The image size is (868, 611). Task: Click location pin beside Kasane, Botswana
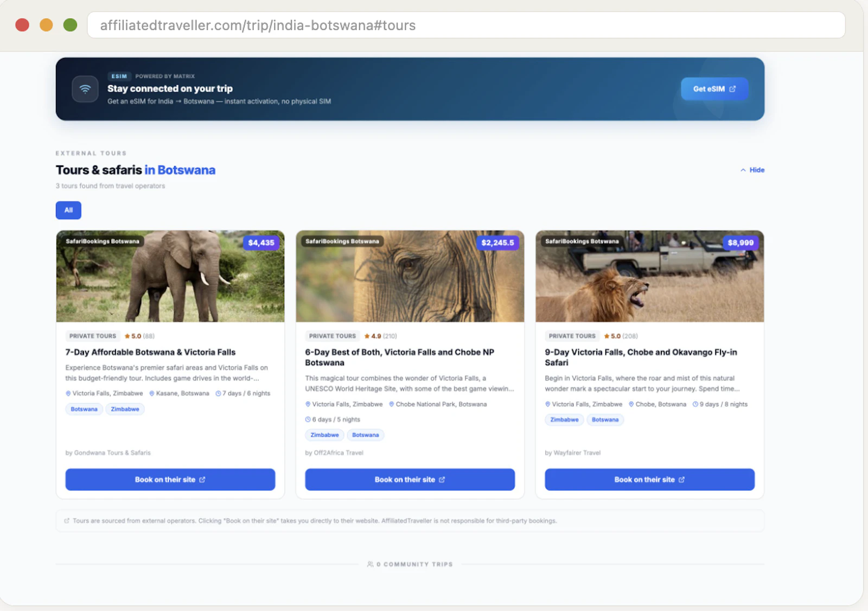[152, 393]
